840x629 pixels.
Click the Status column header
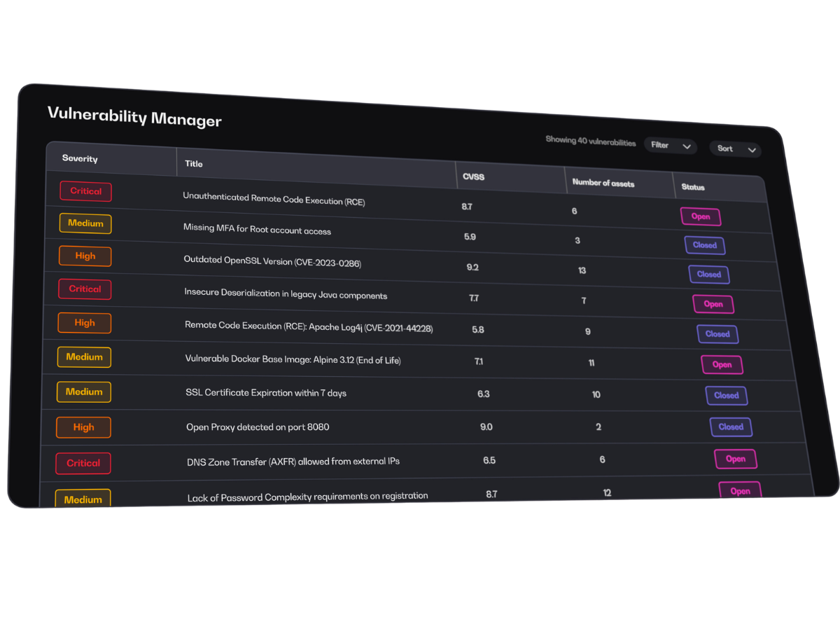coord(693,187)
